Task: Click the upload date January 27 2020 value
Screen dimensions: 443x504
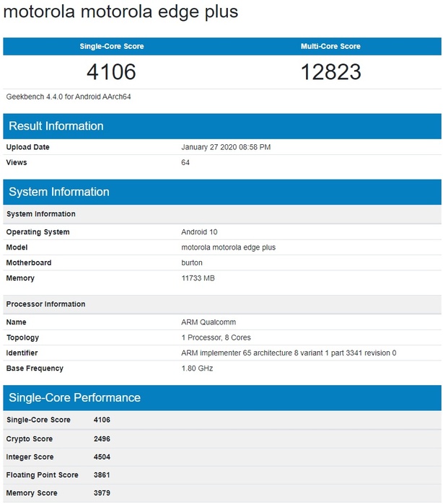Action: 226,147
